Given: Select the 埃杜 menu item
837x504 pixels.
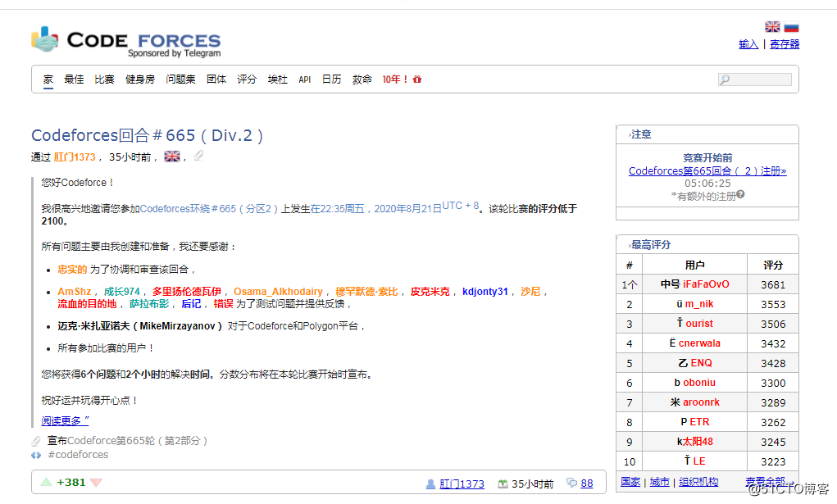Looking at the screenshot, I should pyautogui.click(x=278, y=79).
